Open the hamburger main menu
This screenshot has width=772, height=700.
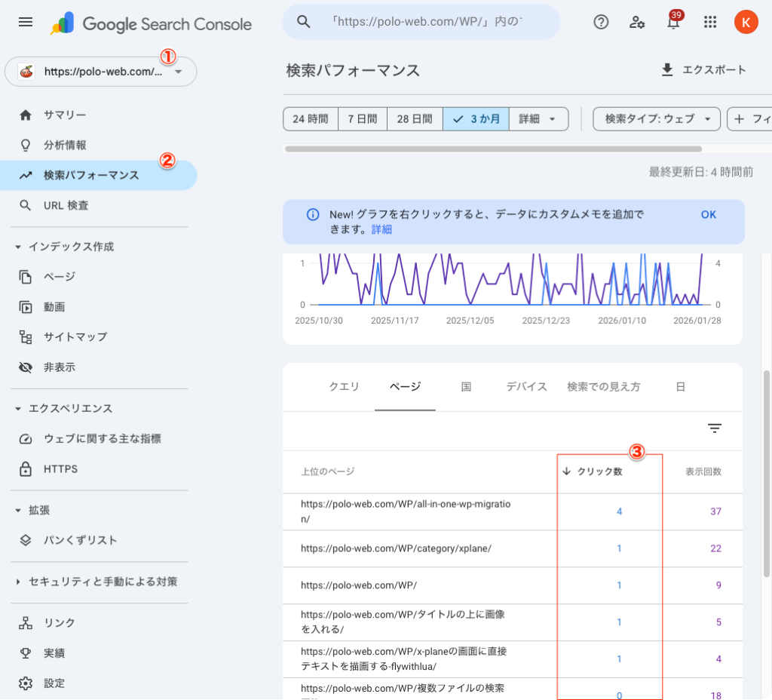26,23
